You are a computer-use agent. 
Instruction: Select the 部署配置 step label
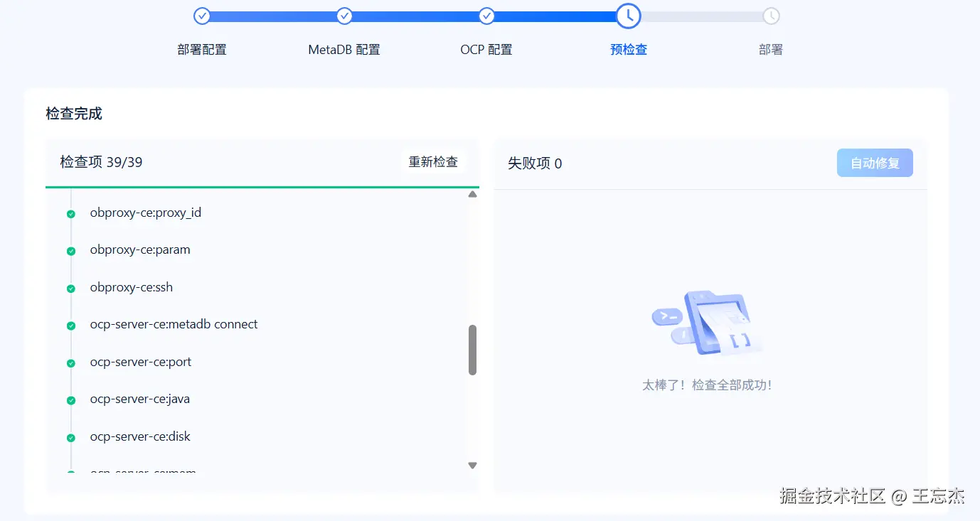202,50
